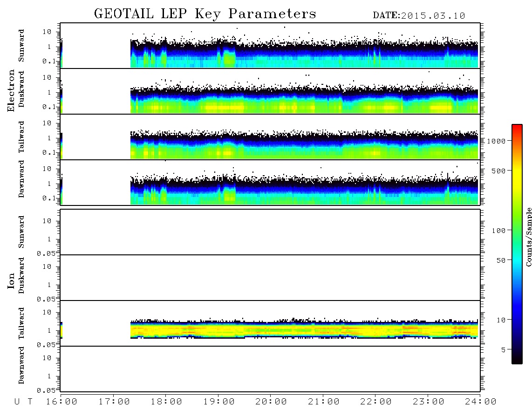Click the 16:00 time axis label
This screenshot has width=532, height=410.
click(x=62, y=402)
